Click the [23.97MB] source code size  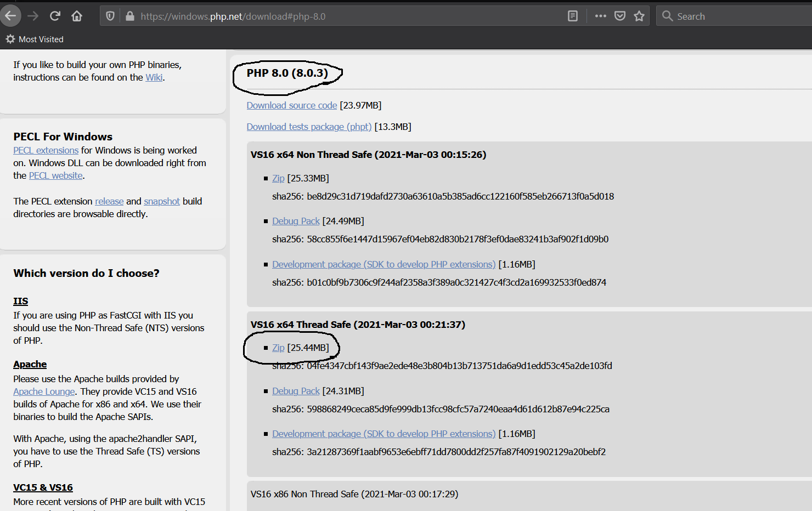pyautogui.click(x=360, y=105)
